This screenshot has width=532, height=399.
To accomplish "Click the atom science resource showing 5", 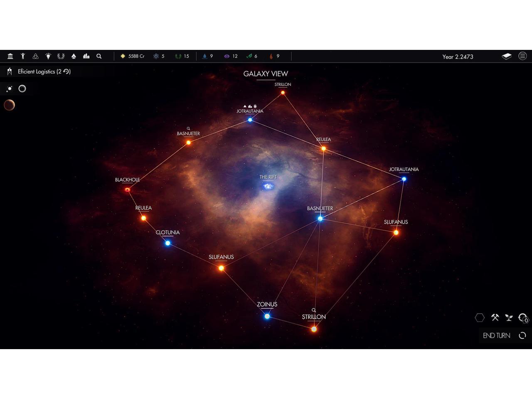I will 159,56.
